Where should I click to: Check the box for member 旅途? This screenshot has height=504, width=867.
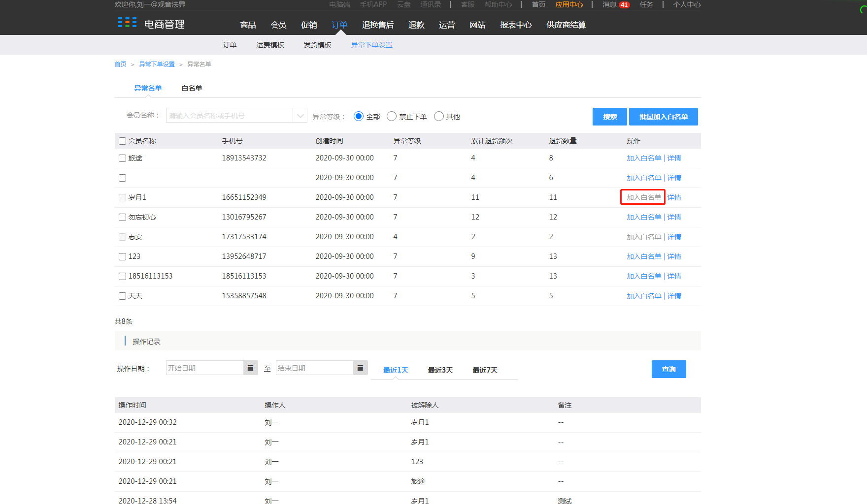coord(122,158)
